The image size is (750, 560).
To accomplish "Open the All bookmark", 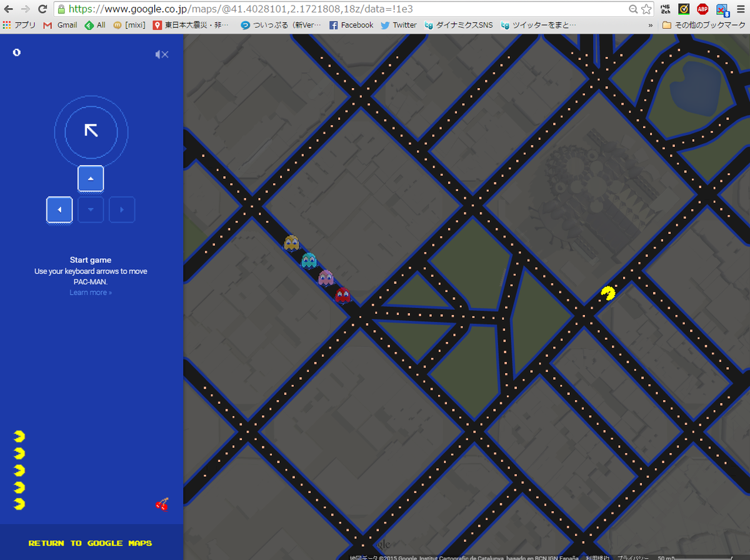I will (x=94, y=25).
